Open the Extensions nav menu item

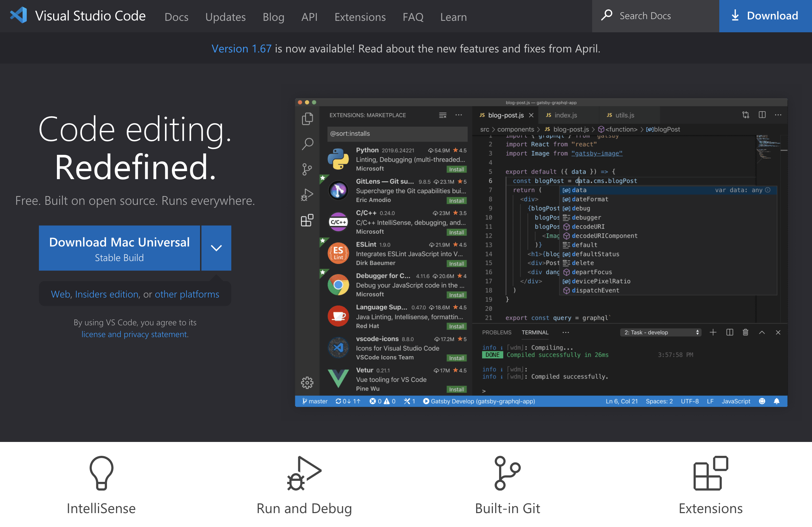coord(360,17)
